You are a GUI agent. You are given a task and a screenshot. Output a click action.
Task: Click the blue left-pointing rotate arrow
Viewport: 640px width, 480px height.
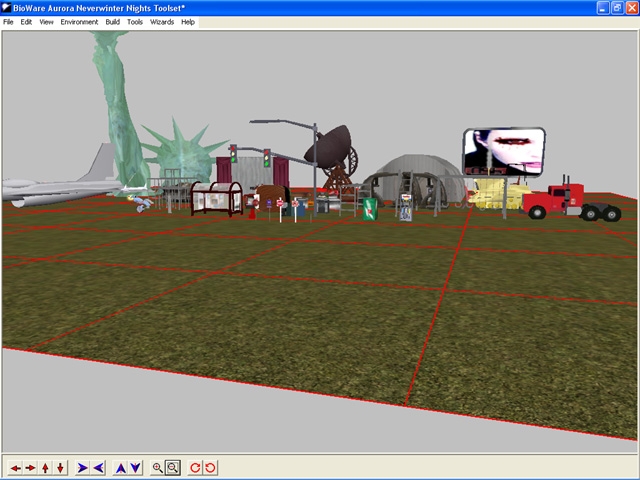(x=98, y=467)
